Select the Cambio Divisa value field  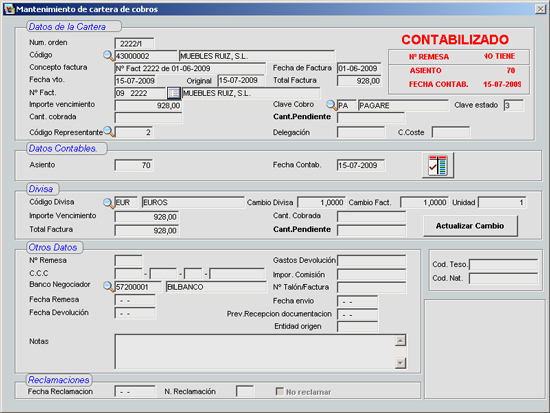321,202
